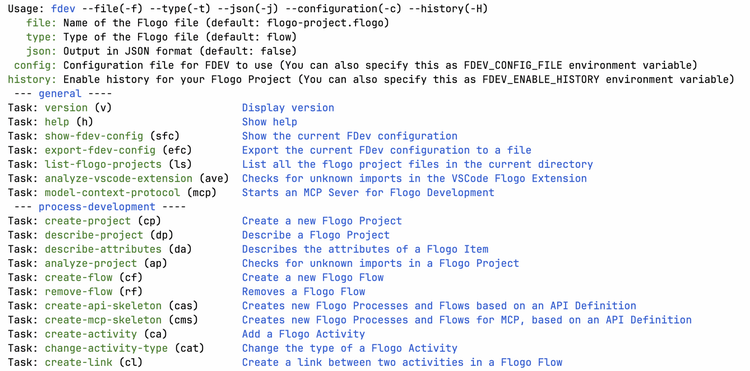
Task: Click the 'create-mcp-skeleton' task name
Action: (x=103, y=320)
